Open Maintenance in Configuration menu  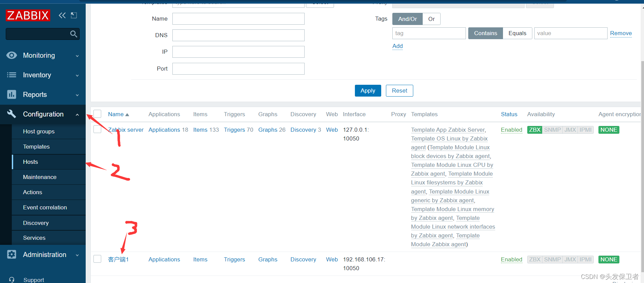tap(49, 177)
